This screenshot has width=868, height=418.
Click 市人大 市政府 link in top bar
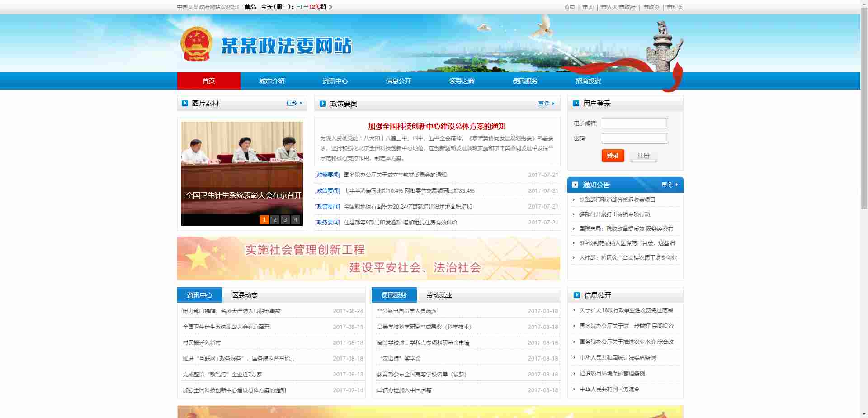(x=618, y=7)
